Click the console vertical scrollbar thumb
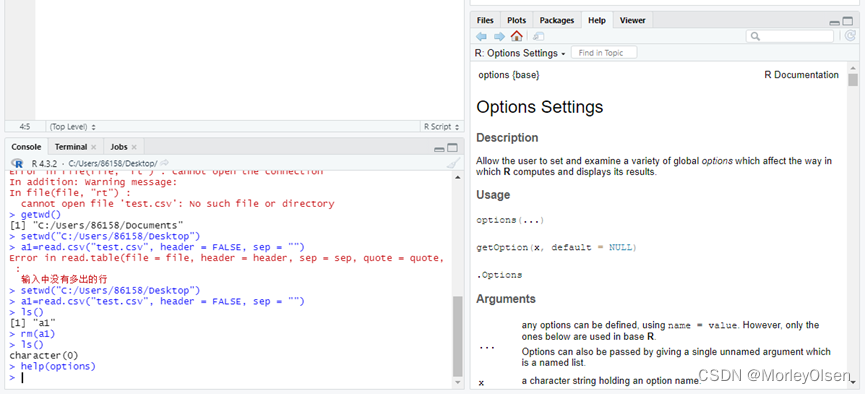The width and height of the screenshot is (865, 394). coord(458,336)
